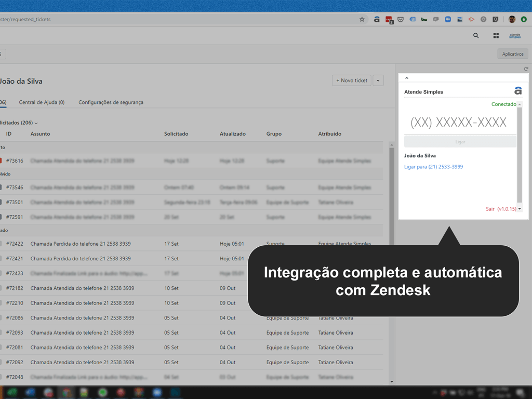Open the Zoom extension icon in toolbar
532x399 pixels.
point(447,19)
